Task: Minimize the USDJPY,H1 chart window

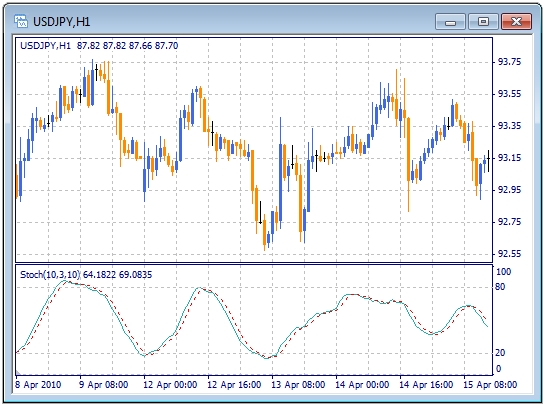Action: point(450,22)
